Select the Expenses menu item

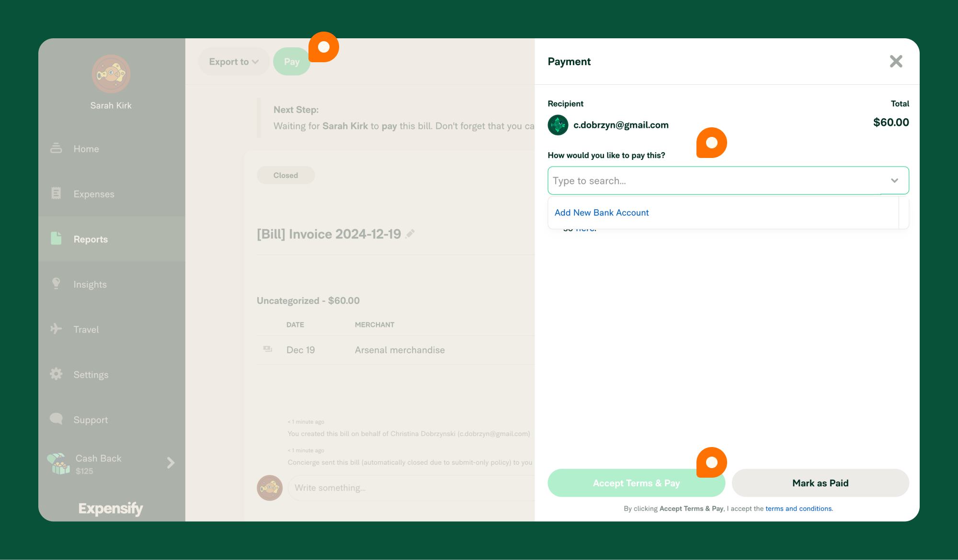pos(93,193)
